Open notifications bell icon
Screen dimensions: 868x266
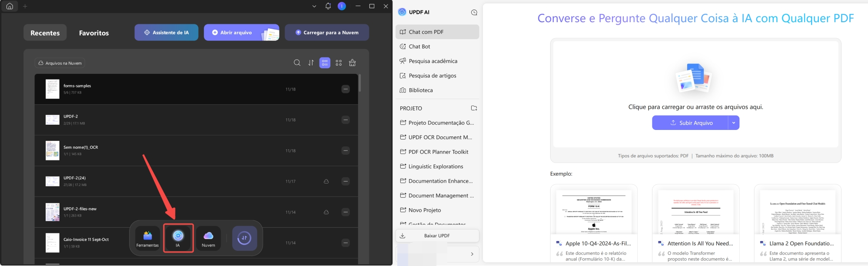pos(328,6)
